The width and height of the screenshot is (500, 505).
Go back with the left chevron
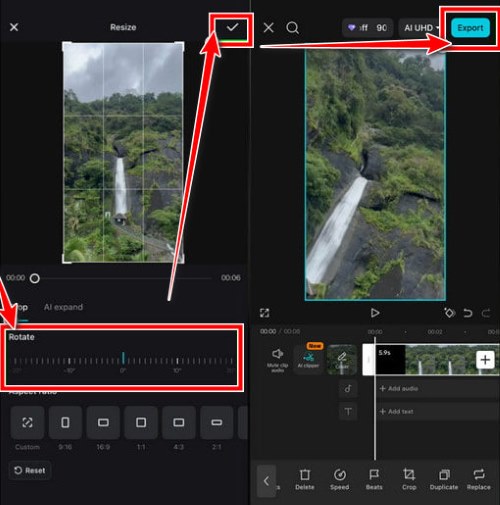(266, 481)
